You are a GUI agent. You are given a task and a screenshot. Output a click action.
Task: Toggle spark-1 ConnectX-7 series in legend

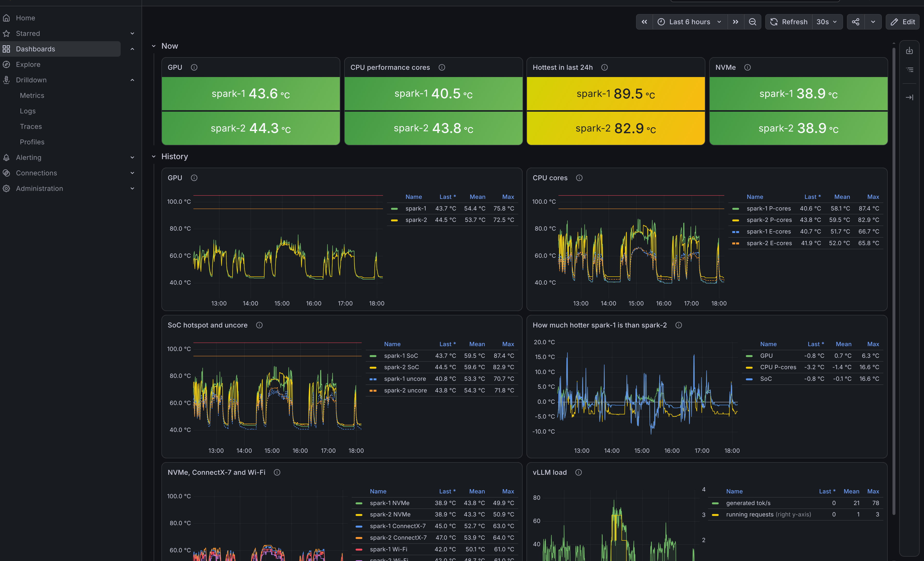(398, 526)
